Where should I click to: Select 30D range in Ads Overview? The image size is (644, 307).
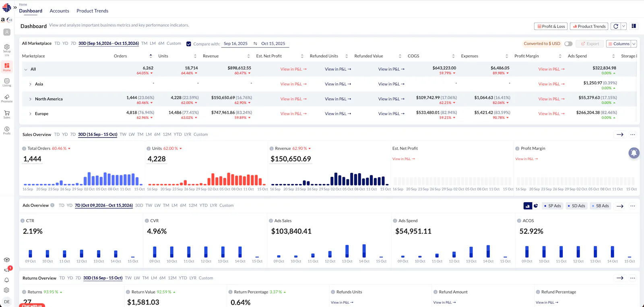(x=139, y=205)
